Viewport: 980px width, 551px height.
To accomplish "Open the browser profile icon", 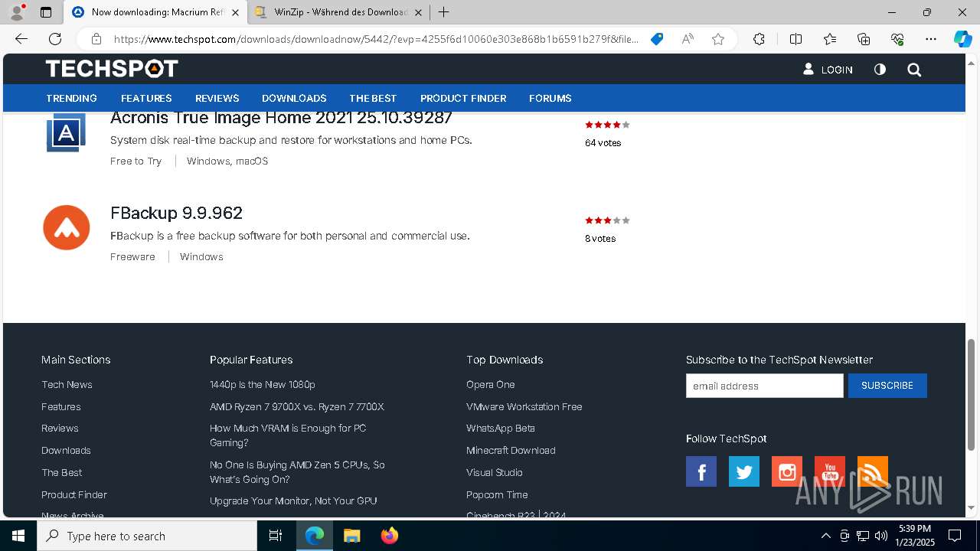I will pyautogui.click(x=17, y=12).
